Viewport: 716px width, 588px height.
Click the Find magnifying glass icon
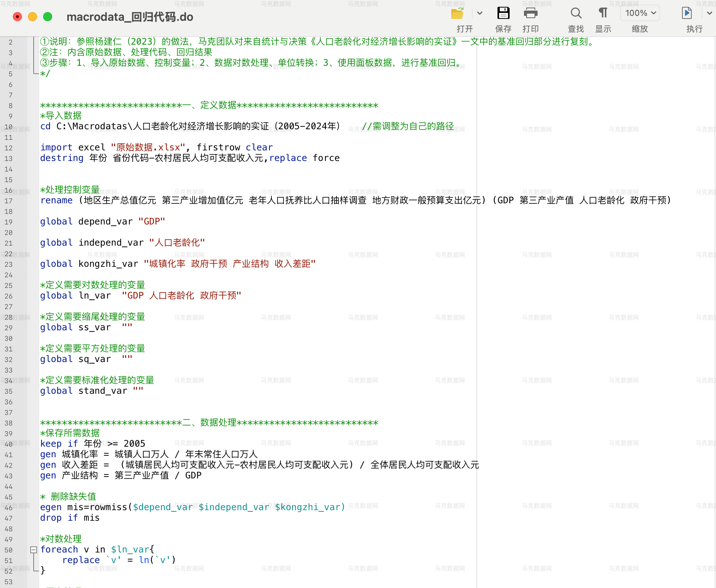click(576, 13)
